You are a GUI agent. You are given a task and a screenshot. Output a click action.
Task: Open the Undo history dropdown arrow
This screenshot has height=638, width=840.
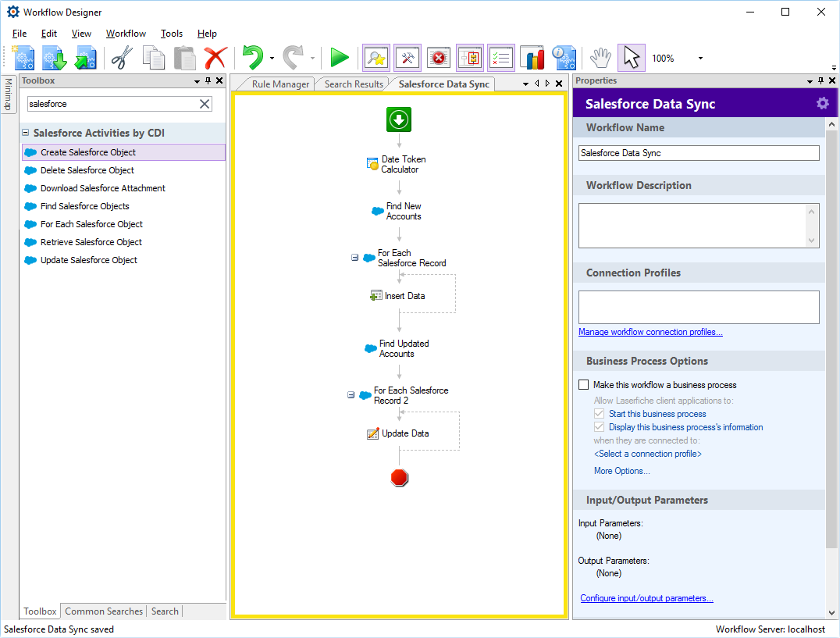[x=272, y=58]
